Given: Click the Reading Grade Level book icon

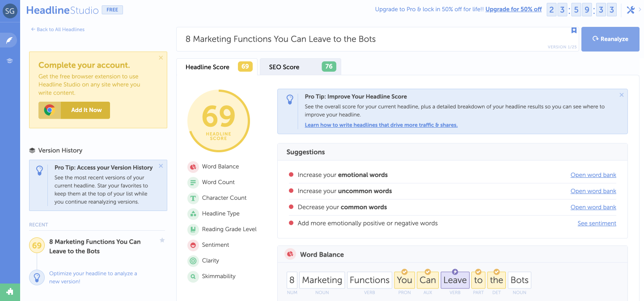Looking at the screenshot, I should coord(193,229).
